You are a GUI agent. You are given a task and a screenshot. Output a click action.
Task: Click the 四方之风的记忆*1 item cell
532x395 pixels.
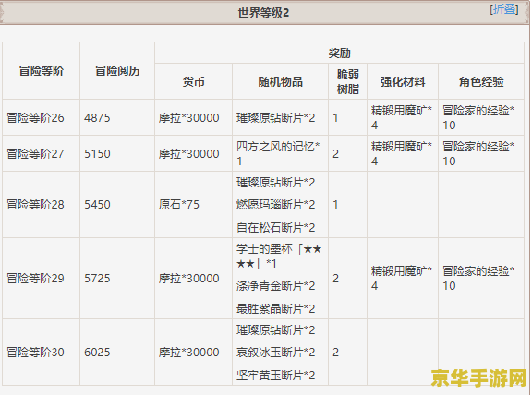278,153
